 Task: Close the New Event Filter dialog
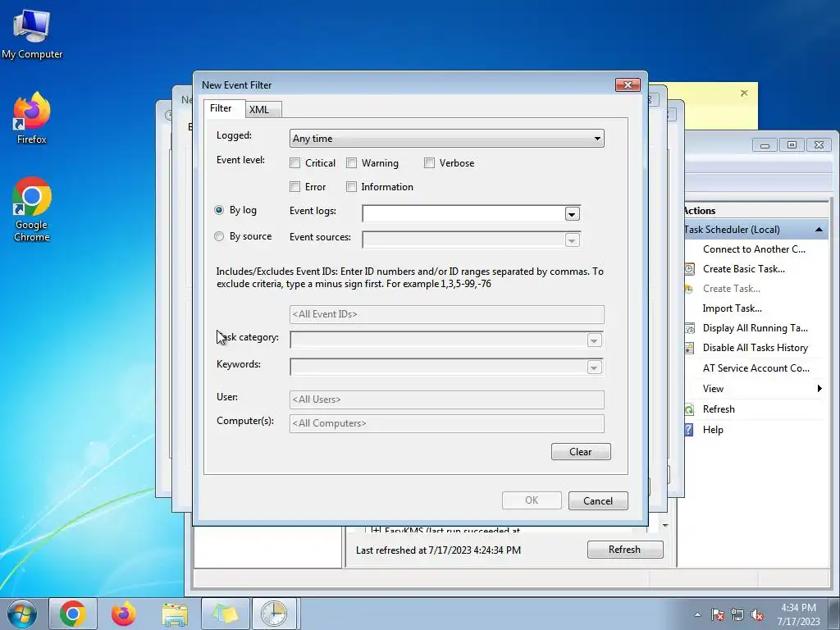628,84
